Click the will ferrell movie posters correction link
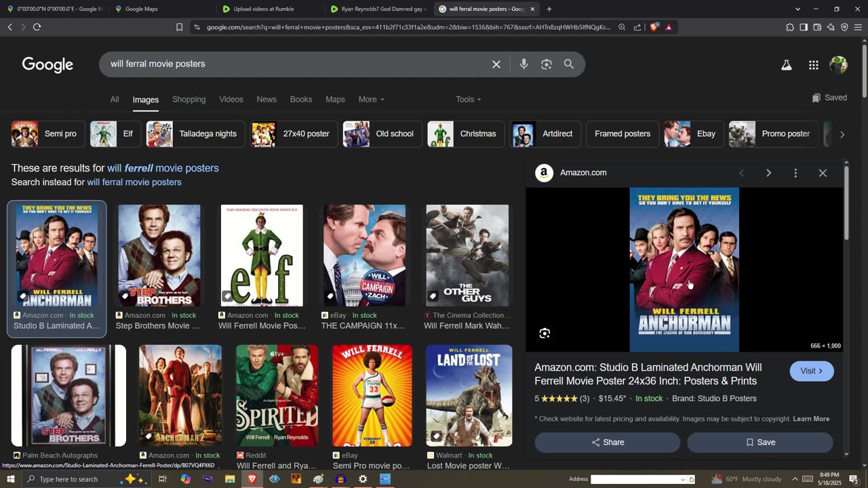 coord(163,168)
